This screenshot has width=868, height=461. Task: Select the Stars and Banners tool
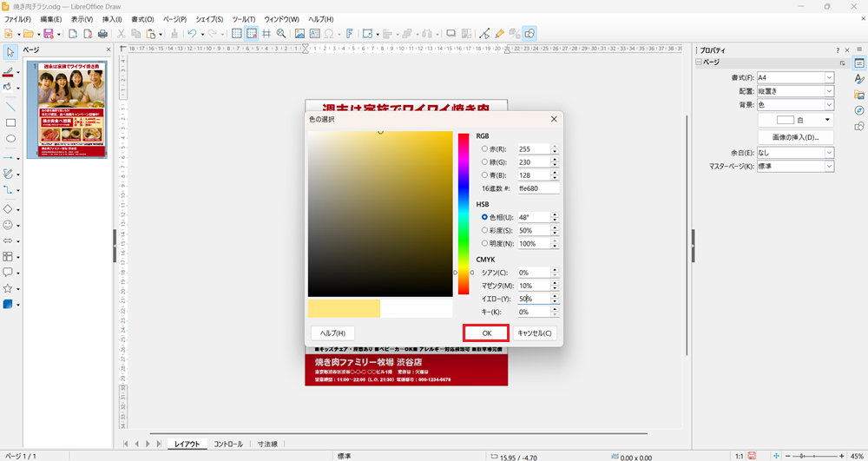point(8,288)
